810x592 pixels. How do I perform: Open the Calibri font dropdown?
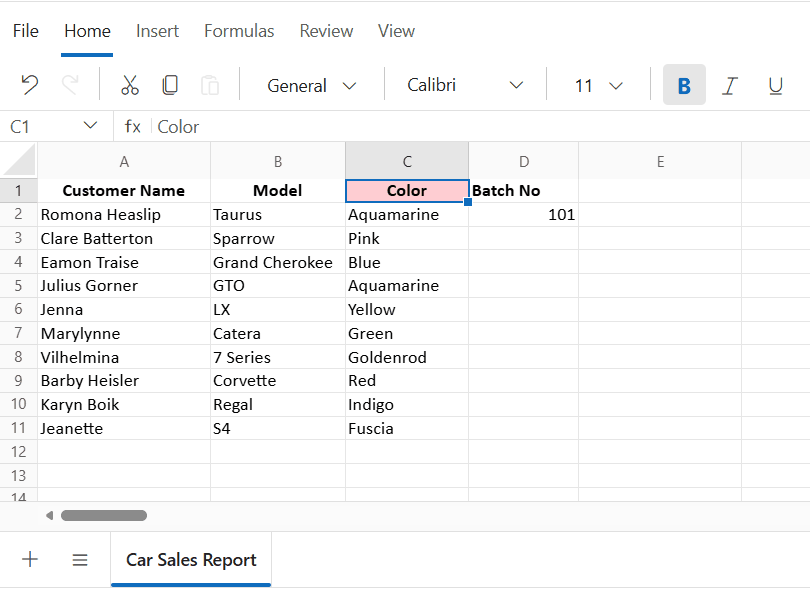pyautogui.click(x=464, y=85)
